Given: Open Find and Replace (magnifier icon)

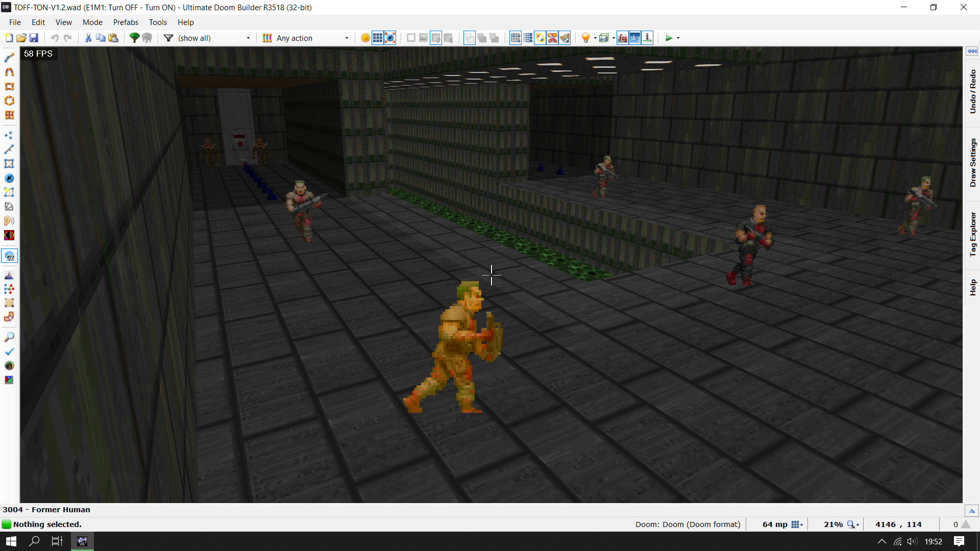Looking at the screenshot, I should 9,337.
